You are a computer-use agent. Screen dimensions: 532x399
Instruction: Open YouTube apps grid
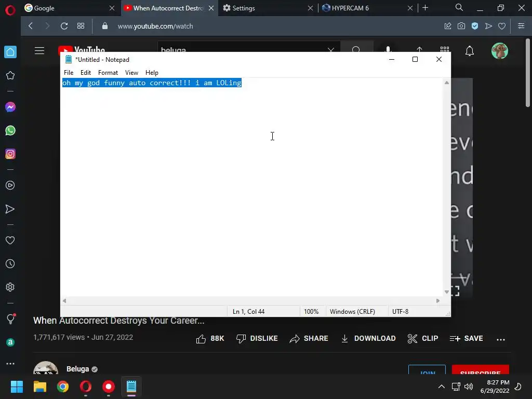point(445,50)
